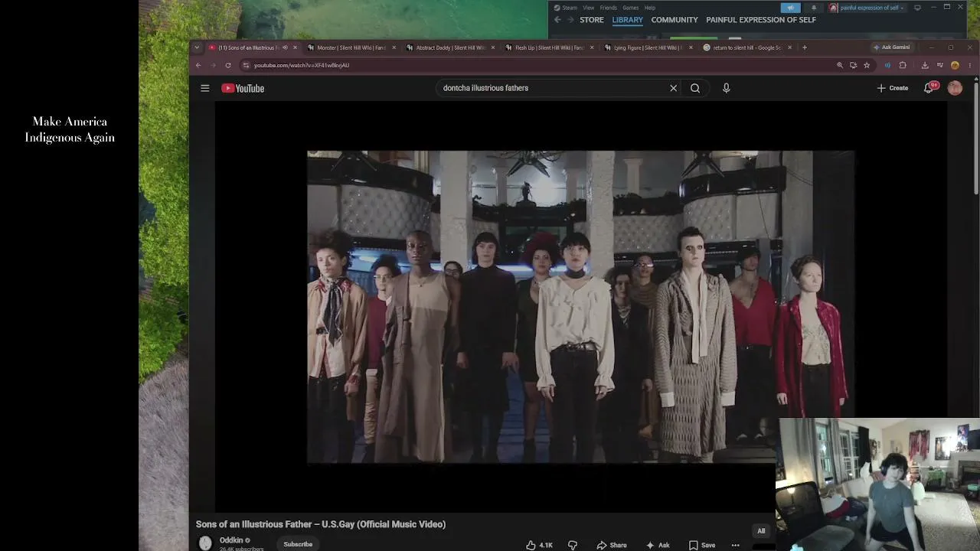Save the video to a playlist
Image resolution: width=980 pixels, height=551 pixels.
(x=702, y=545)
